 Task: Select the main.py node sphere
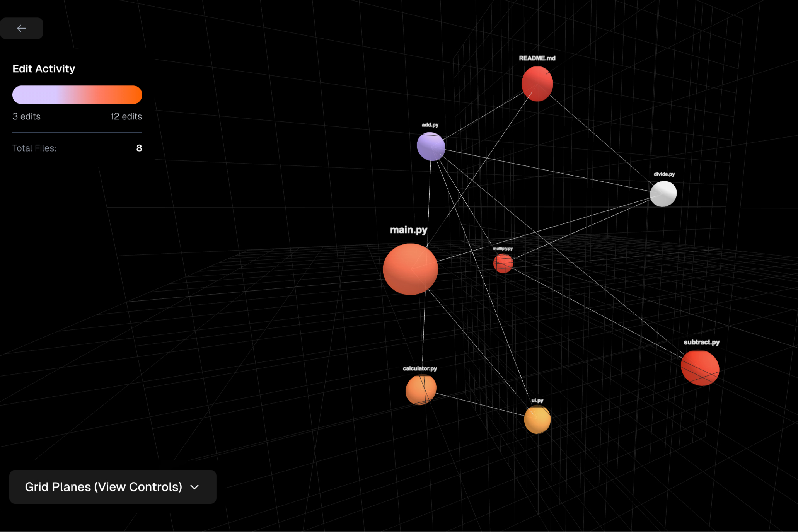click(410, 269)
